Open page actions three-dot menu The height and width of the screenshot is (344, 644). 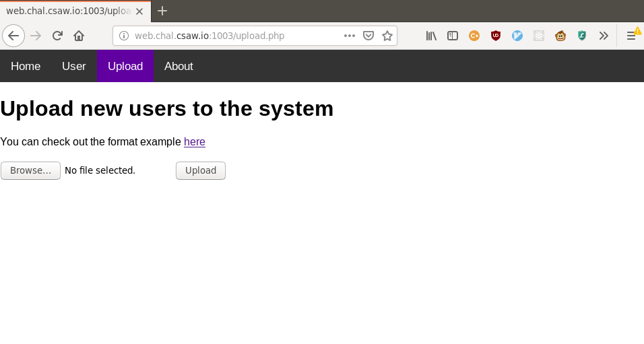tap(350, 36)
